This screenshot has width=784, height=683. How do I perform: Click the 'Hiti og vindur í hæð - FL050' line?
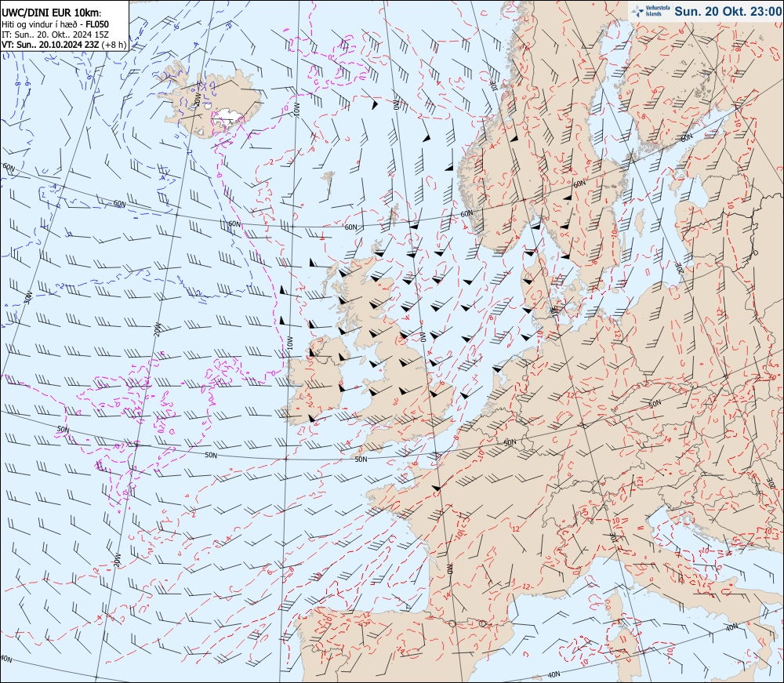(55, 24)
